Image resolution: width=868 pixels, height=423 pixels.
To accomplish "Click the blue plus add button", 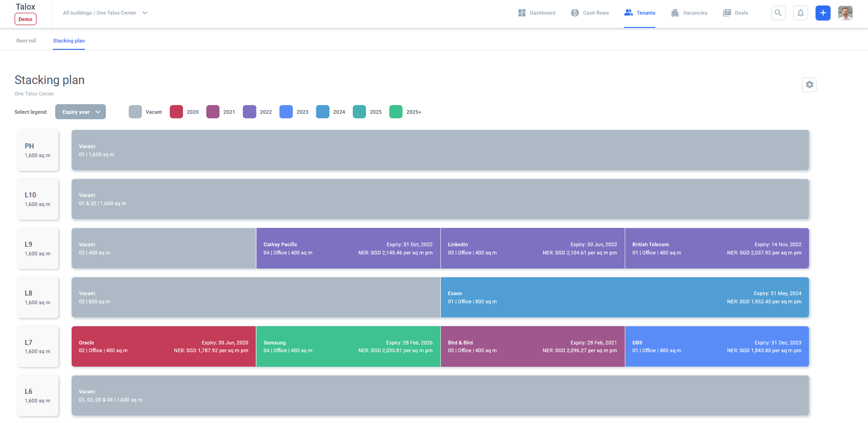I will (823, 13).
